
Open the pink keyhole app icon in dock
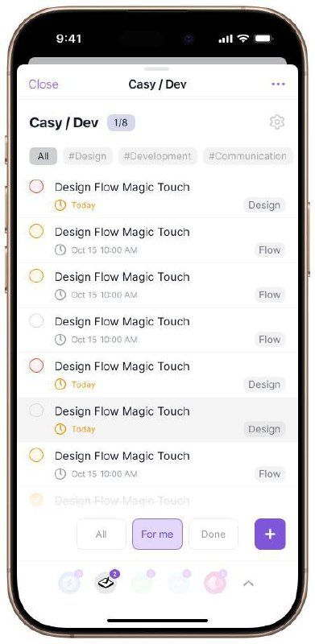click(x=215, y=582)
